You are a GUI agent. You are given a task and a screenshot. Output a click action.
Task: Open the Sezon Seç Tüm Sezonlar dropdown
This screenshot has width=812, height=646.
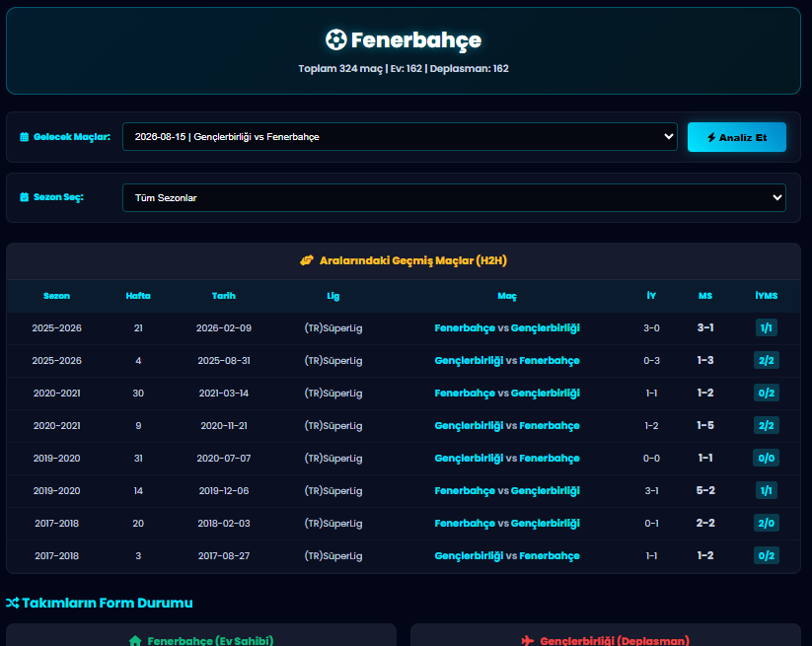point(454,197)
